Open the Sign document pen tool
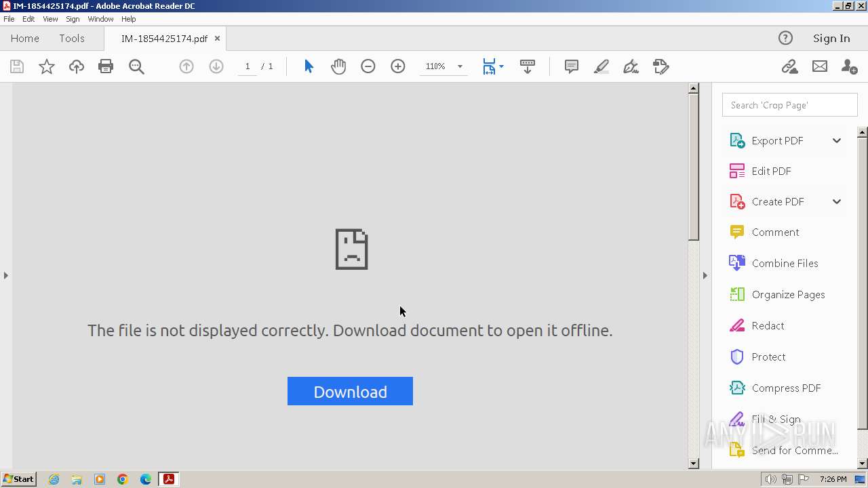 click(631, 66)
